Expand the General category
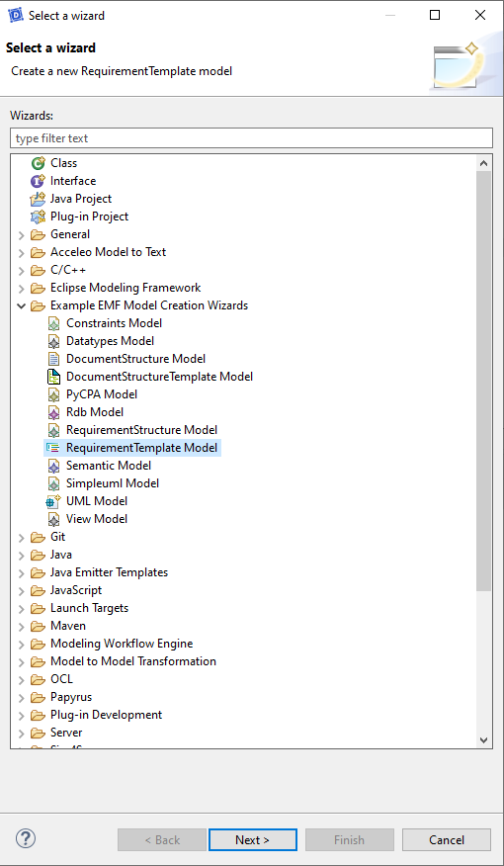The image size is (504, 866). [22, 235]
